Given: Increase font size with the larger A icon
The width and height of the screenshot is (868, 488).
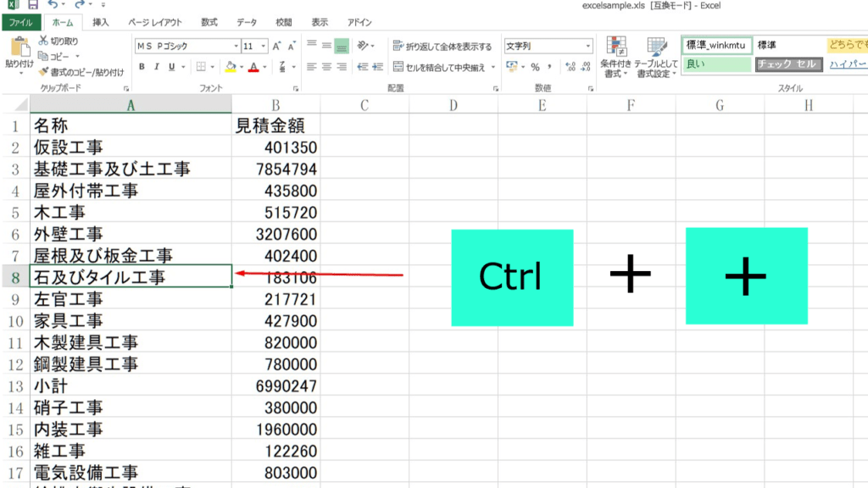Looking at the screenshot, I should (x=276, y=46).
